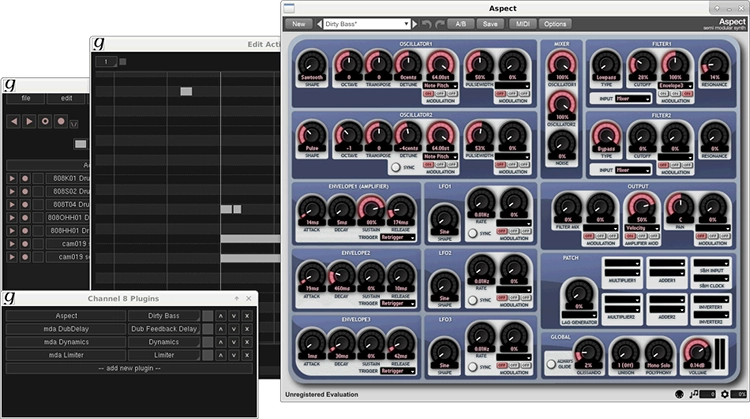This screenshot has width=750, height=419.
Task: Move the mda Limiter plugin up
Action: [221, 355]
